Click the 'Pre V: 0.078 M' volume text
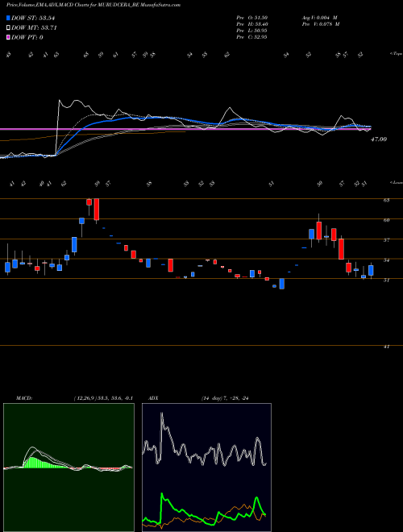The height and width of the screenshot is (532, 403). [x=321, y=24]
